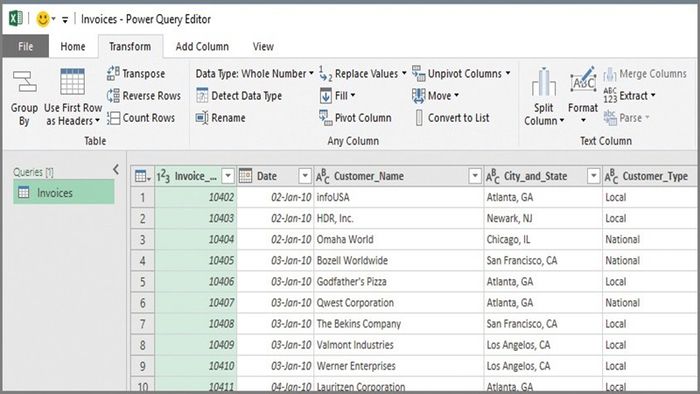The image size is (700, 394).
Task: Click the Customer_Type text type icon
Action: tap(611, 176)
